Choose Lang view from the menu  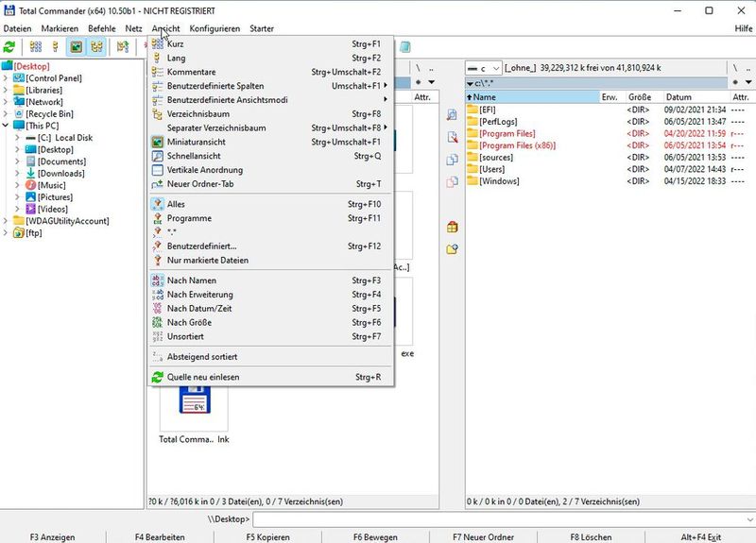click(270, 58)
